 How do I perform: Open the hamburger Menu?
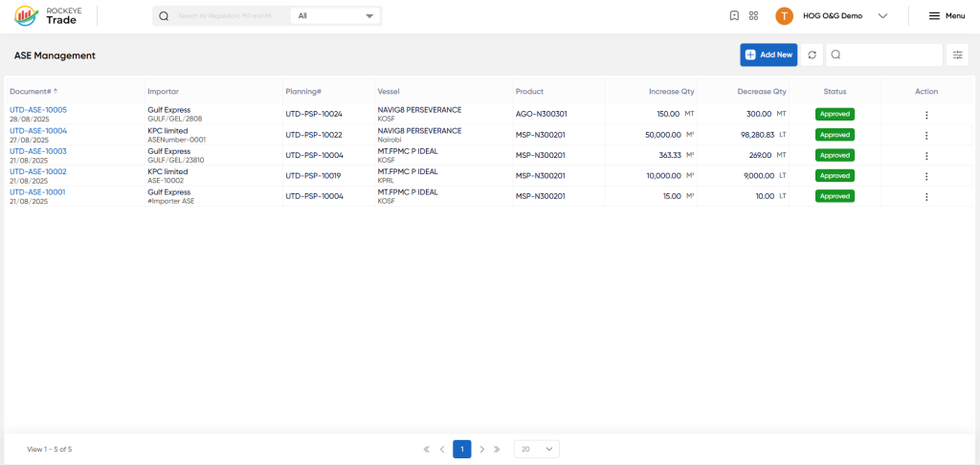(x=947, y=16)
